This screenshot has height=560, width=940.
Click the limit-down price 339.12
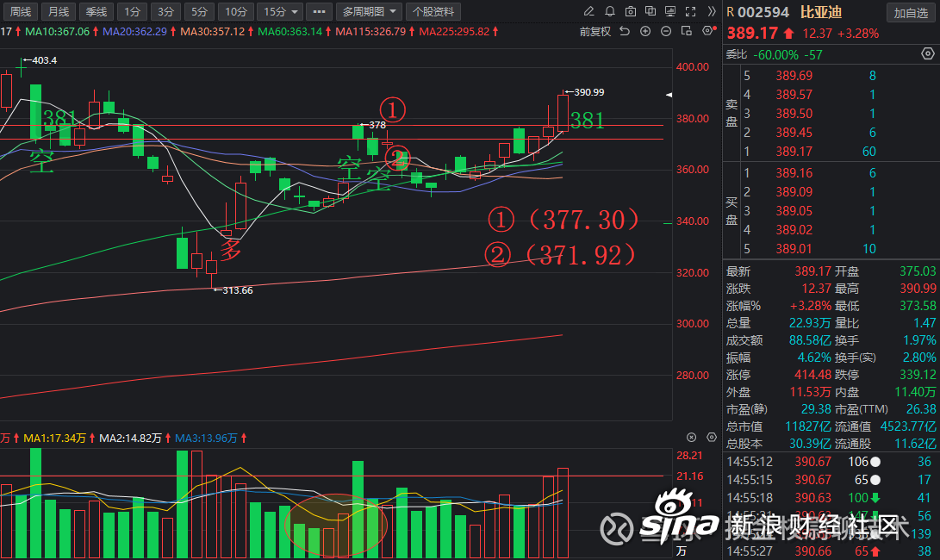[918, 375]
